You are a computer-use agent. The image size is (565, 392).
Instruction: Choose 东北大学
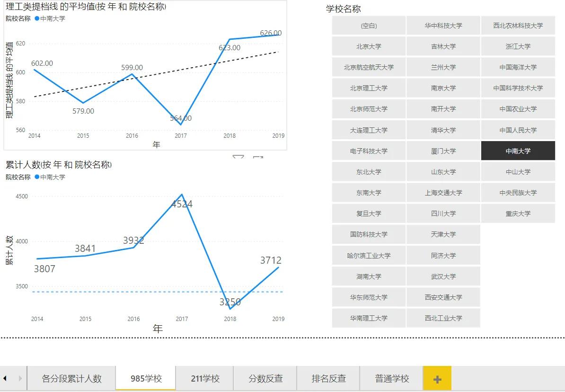(369, 172)
